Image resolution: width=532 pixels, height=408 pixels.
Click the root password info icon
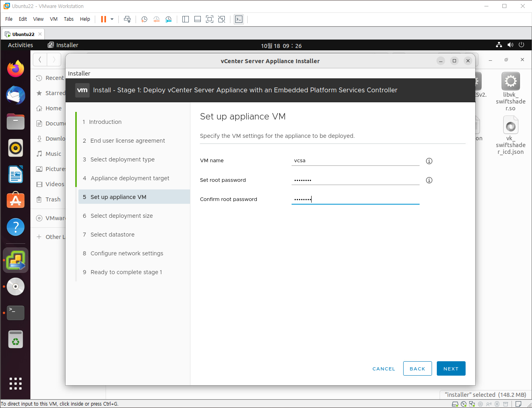(429, 180)
